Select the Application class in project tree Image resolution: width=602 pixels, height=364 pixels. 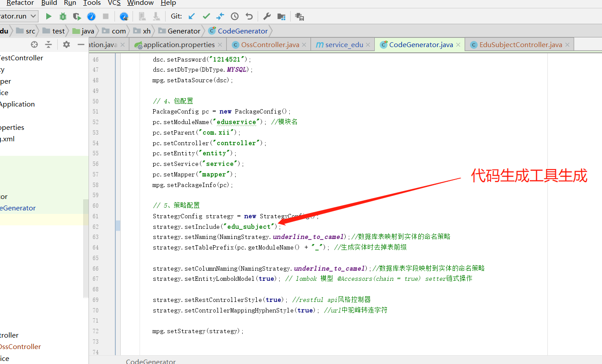[17, 104]
